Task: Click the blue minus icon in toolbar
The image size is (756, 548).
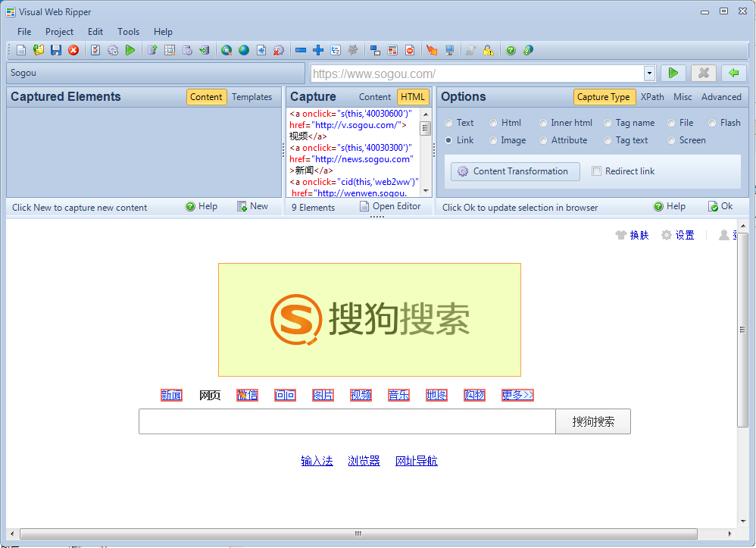Action: pos(301,50)
